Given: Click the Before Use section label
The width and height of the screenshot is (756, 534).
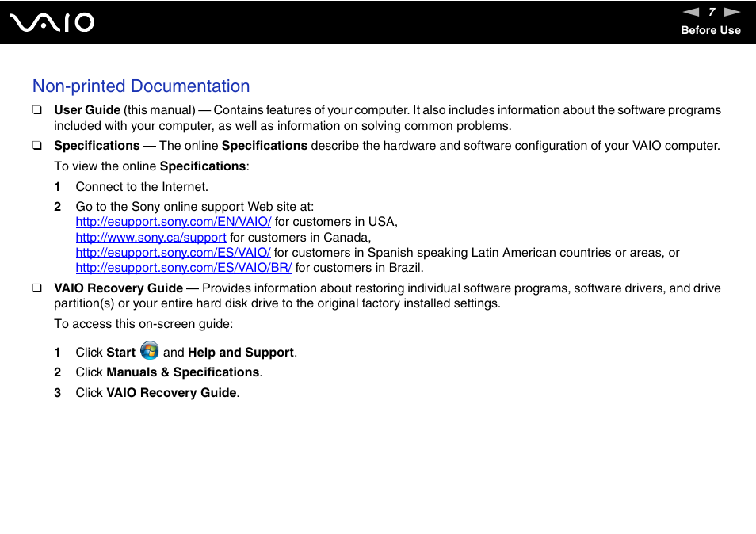Looking at the screenshot, I should tap(711, 30).
